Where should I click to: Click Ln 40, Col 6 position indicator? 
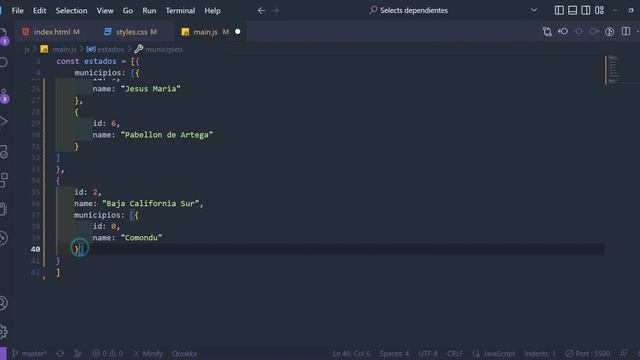[351, 353]
